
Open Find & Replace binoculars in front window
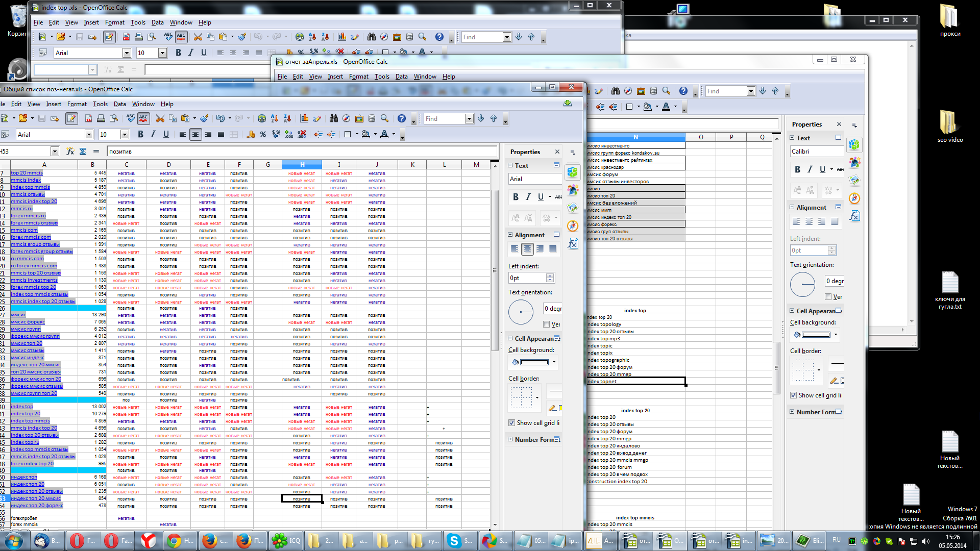coord(334,118)
